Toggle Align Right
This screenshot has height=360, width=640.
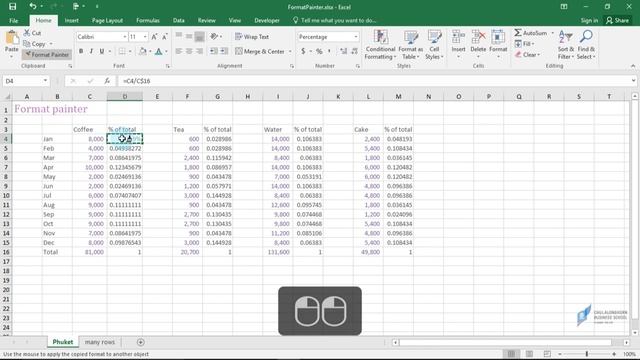click(199, 51)
